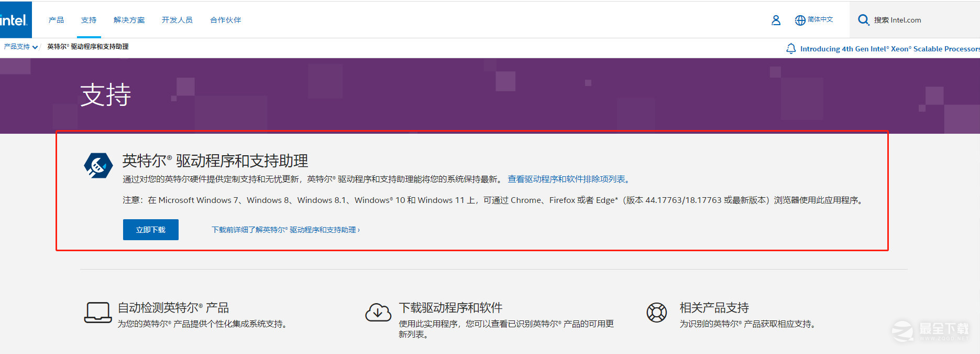Open the 合作伙伴 menu

coord(225,20)
